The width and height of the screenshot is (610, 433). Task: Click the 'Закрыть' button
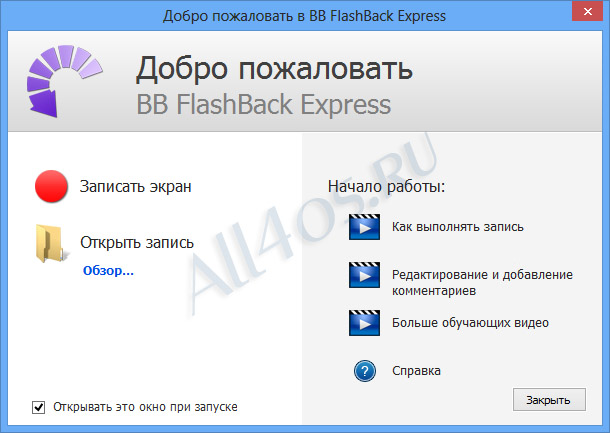(x=549, y=400)
